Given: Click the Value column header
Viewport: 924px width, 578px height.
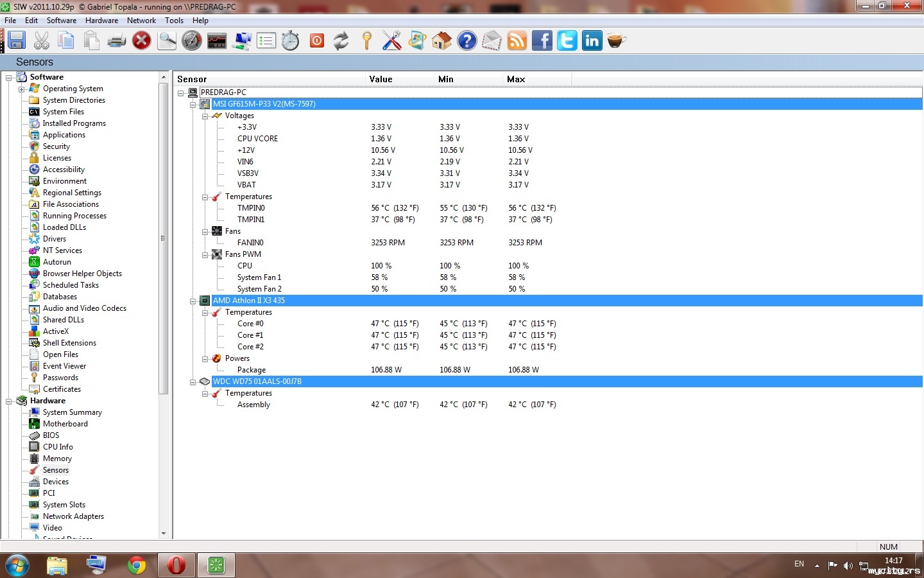Looking at the screenshot, I should pyautogui.click(x=399, y=79).
